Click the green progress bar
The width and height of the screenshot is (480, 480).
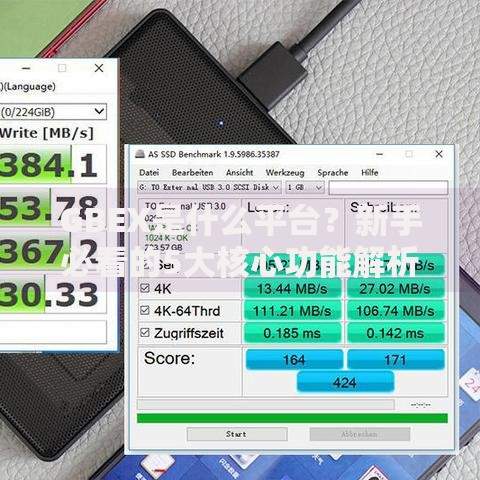click(292, 418)
